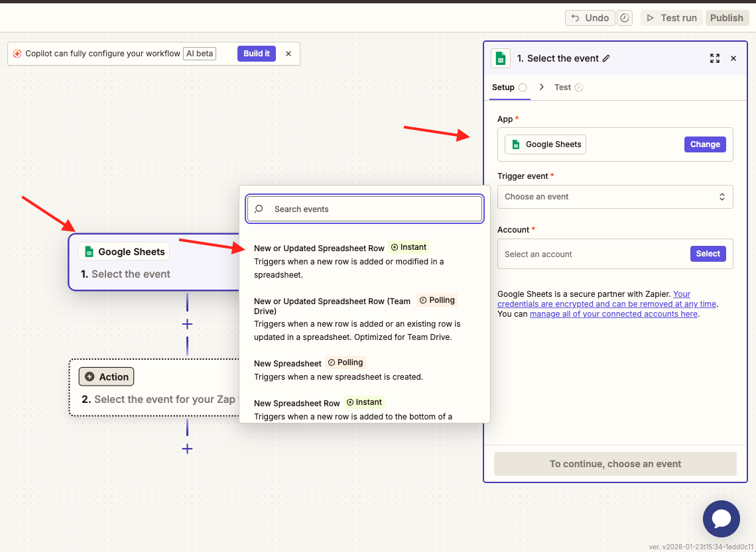Viewport: 756px width, 552px height.
Task: Select the New Spreadsheet event
Action: [x=365, y=369]
